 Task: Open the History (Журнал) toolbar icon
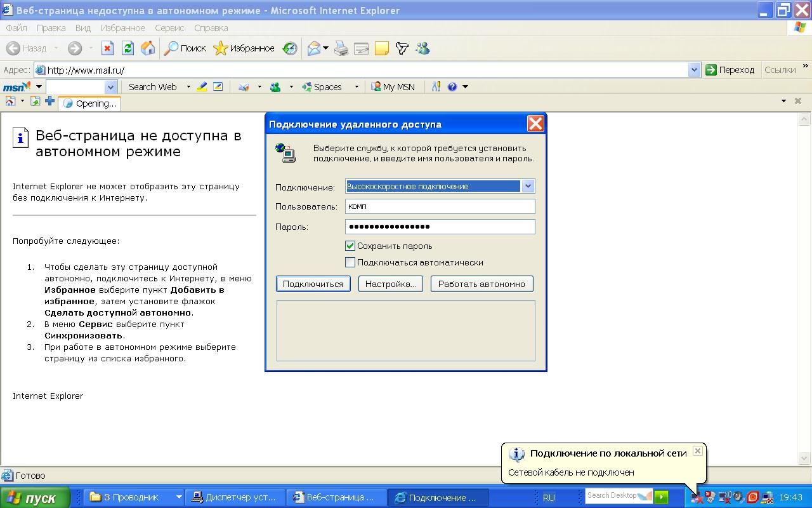[290, 48]
